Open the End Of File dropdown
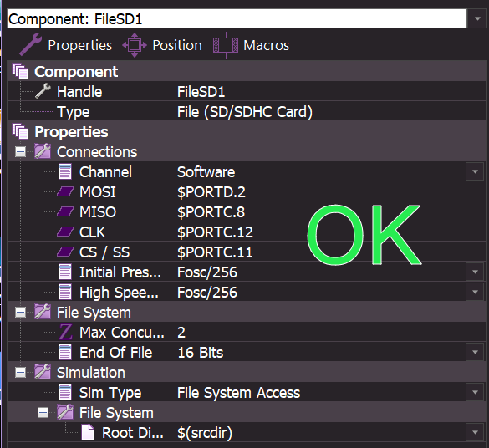 pos(475,352)
